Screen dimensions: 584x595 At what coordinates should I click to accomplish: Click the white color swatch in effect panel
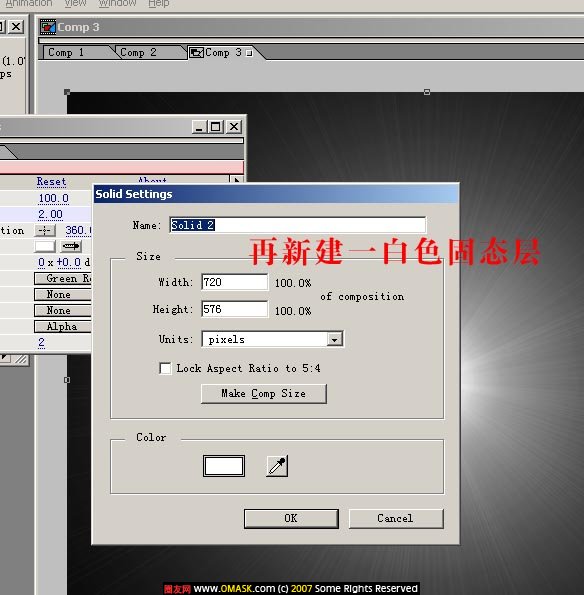coord(45,246)
